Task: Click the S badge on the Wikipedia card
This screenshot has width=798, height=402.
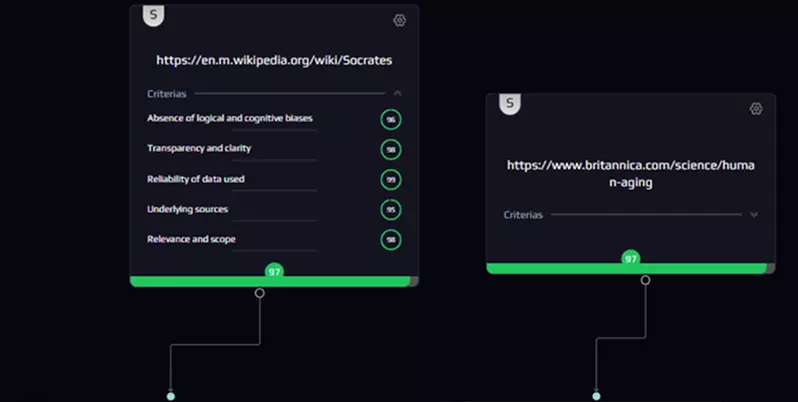Action: (x=153, y=15)
